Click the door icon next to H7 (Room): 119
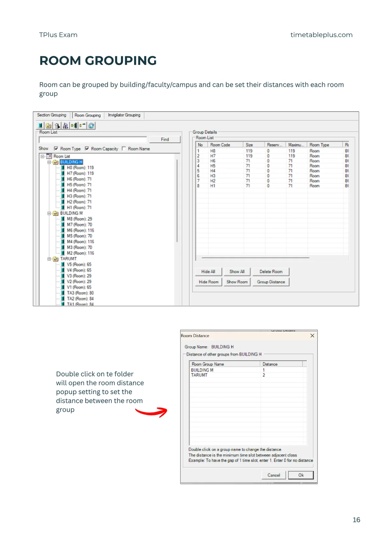392x555 pixels. [x=63, y=173]
